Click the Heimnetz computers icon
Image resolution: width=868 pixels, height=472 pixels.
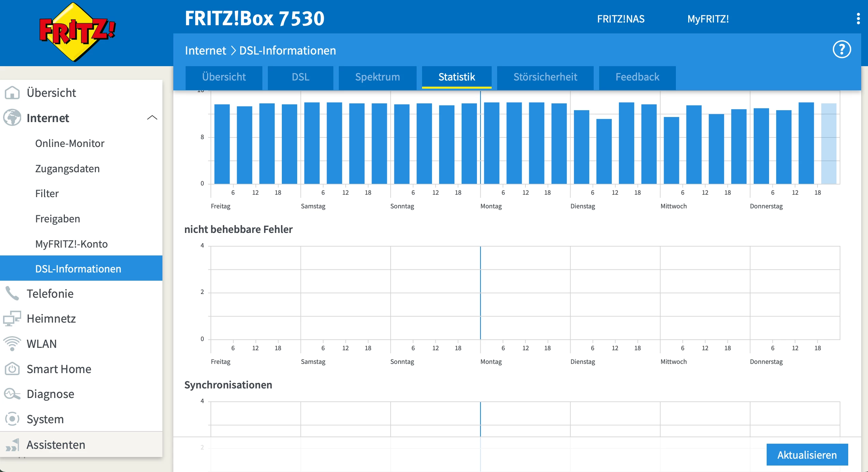[x=12, y=319]
